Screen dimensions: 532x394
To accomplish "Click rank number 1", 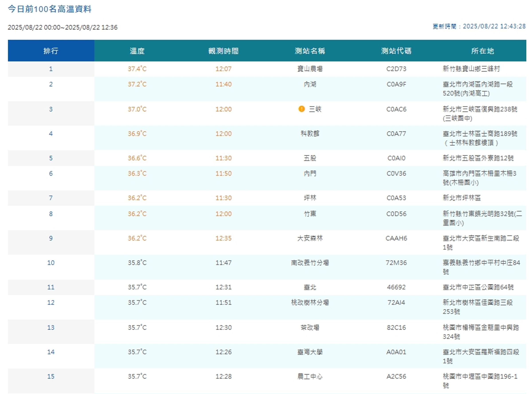I will (x=51, y=69).
